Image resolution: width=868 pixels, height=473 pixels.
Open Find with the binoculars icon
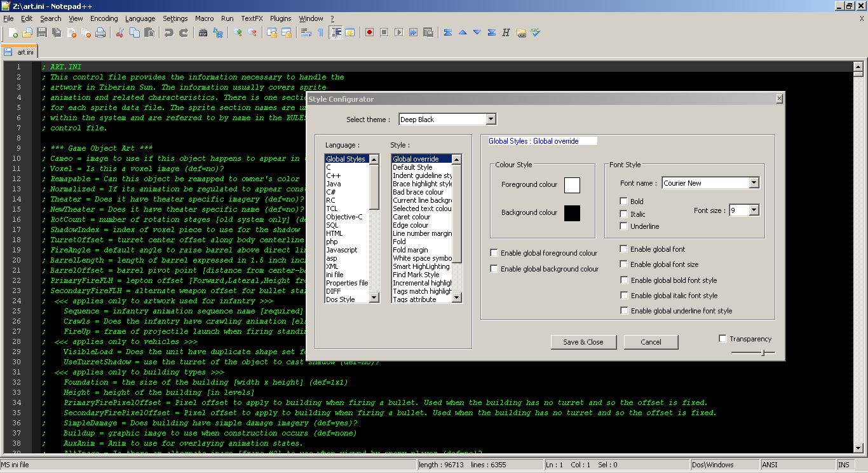203,32
